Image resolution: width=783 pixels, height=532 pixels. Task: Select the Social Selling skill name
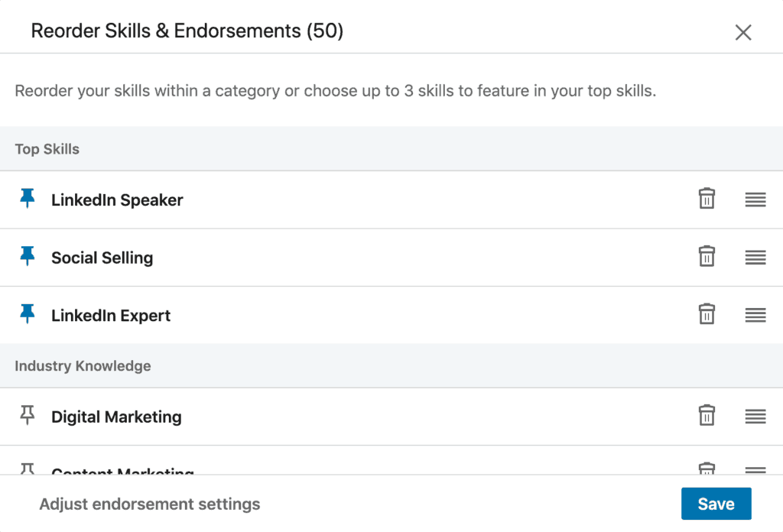pos(102,258)
